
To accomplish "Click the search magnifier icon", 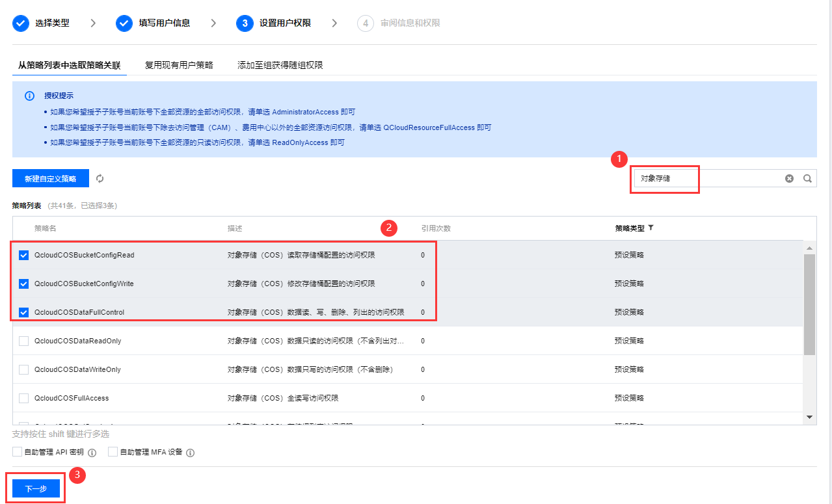I will [x=807, y=178].
